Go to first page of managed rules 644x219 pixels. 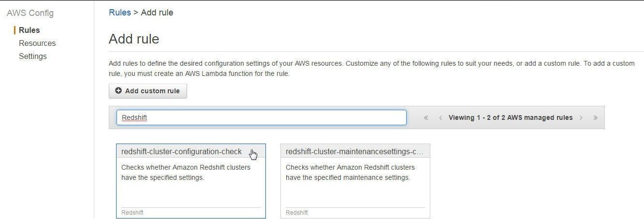pyautogui.click(x=426, y=117)
